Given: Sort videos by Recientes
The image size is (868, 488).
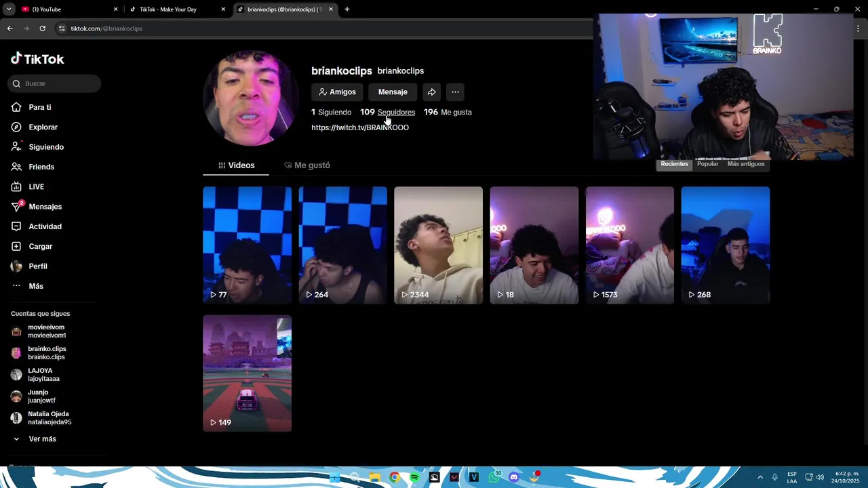Looking at the screenshot, I should (674, 164).
